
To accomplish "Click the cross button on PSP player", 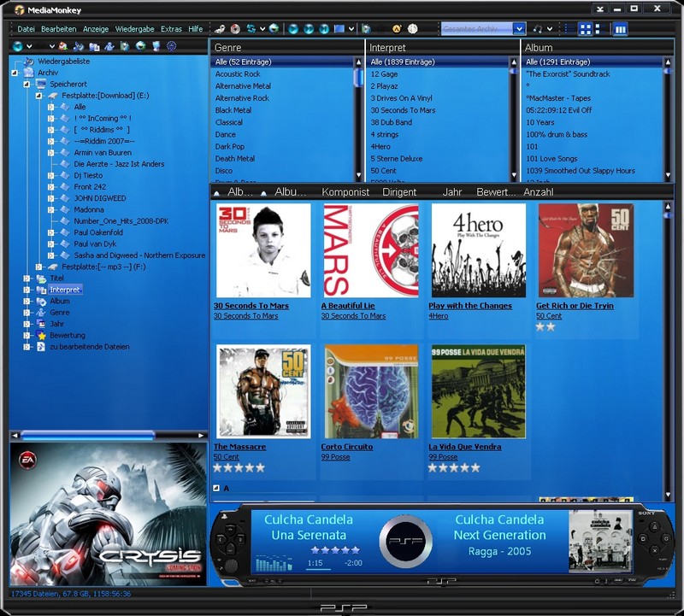I will [x=654, y=551].
